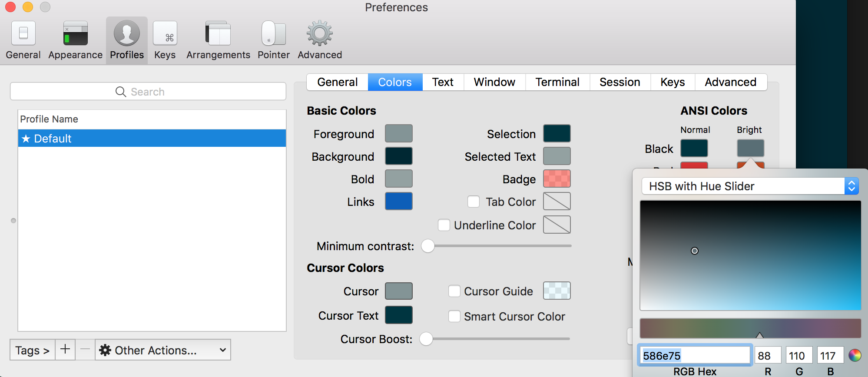The image size is (868, 377).
Task: Open the Tags disclosure button
Action: click(33, 350)
